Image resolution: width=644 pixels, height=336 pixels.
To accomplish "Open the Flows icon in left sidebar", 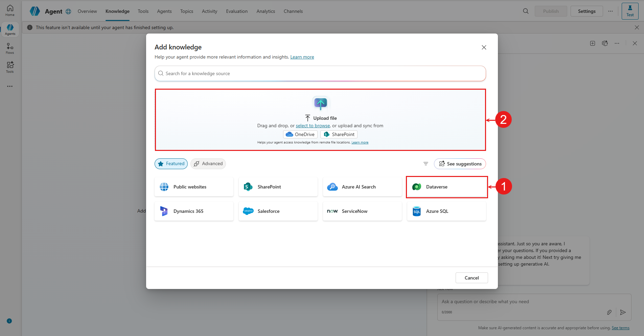I will 10,48.
